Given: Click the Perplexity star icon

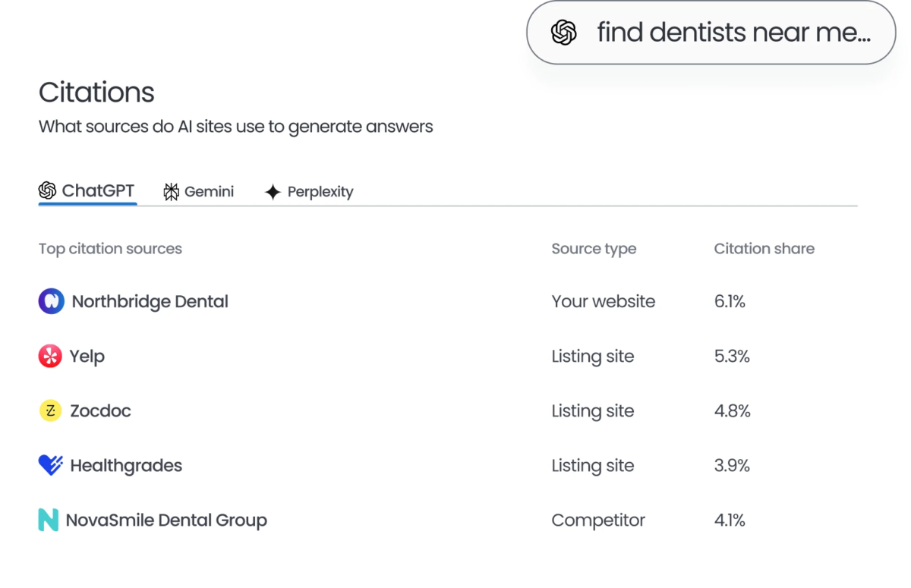Looking at the screenshot, I should tap(273, 192).
